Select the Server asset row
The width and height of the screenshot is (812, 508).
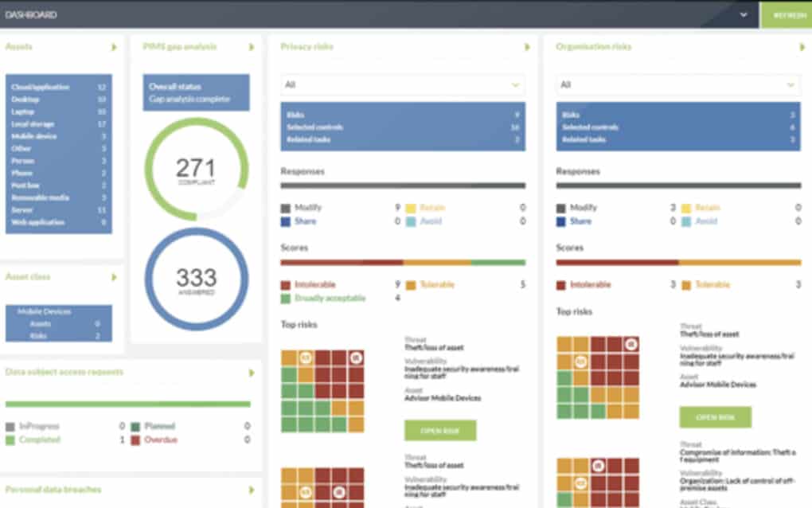pyautogui.click(x=59, y=209)
